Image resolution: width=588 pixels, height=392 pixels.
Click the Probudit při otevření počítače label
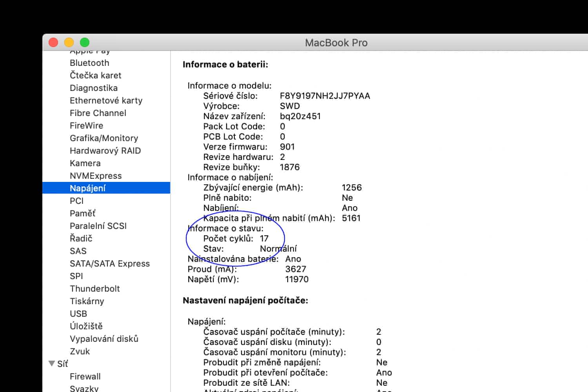click(265, 372)
